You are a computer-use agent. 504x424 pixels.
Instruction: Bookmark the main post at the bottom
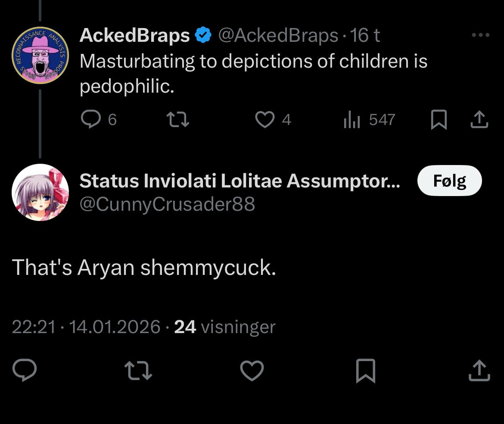366,371
